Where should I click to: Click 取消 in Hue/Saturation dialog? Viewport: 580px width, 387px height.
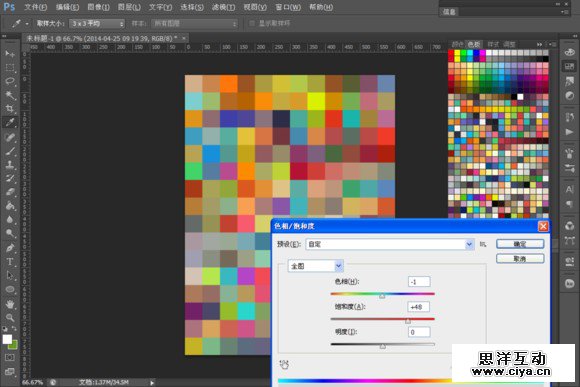coord(520,259)
